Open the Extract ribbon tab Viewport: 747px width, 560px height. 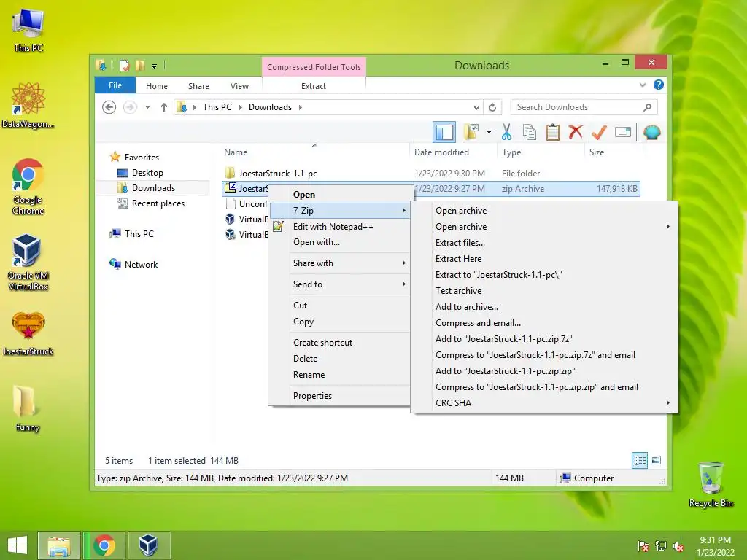pos(314,86)
